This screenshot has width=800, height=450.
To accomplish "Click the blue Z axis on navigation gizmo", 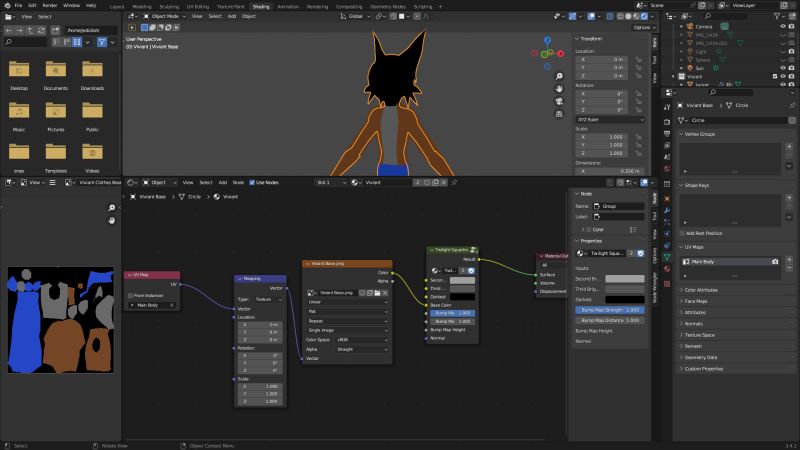I will pos(547,40).
